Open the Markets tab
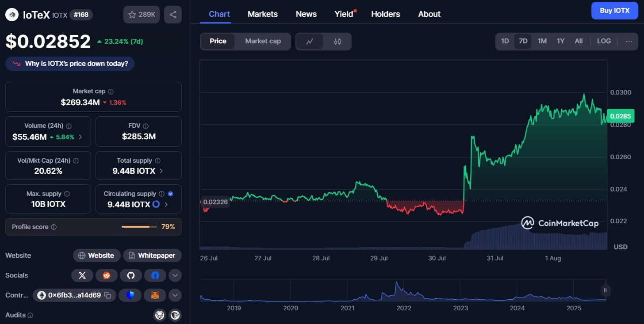The height and width of the screenshot is (324, 644). pyautogui.click(x=263, y=14)
